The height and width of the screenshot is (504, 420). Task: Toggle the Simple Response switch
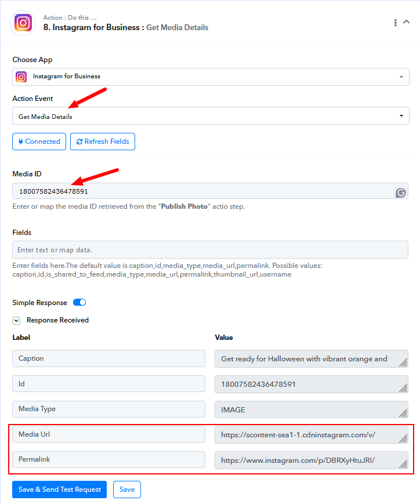click(79, 303)
